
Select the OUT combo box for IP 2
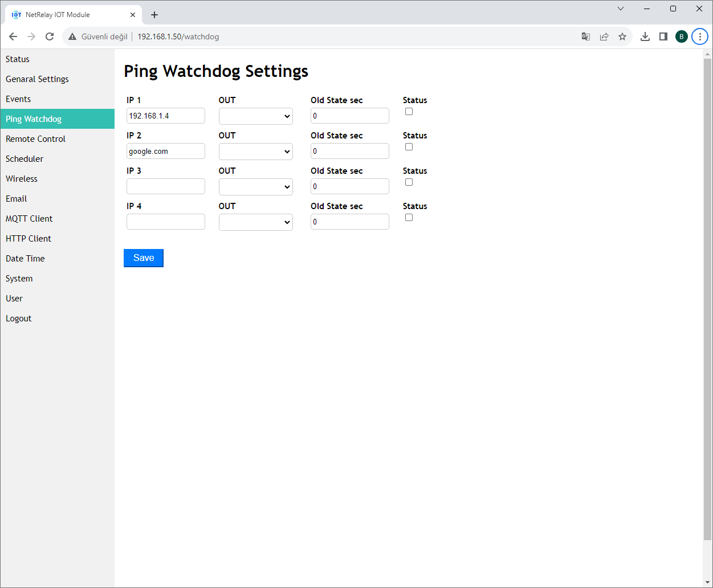click(x=255, y=152)
